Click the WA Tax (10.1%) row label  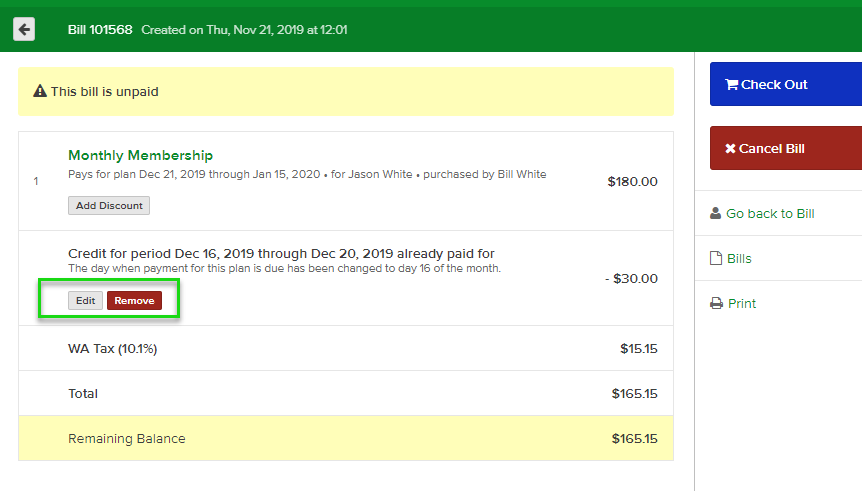[112, 349]
